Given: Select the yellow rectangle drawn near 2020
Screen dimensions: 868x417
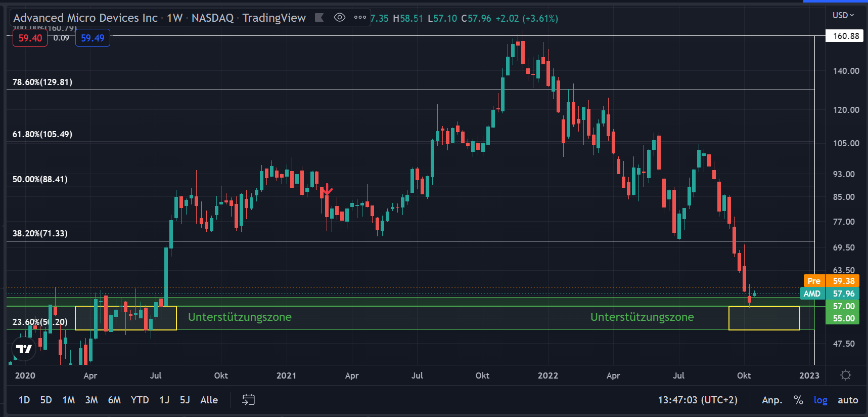Looking at the screenshot, I should point(126,318).
